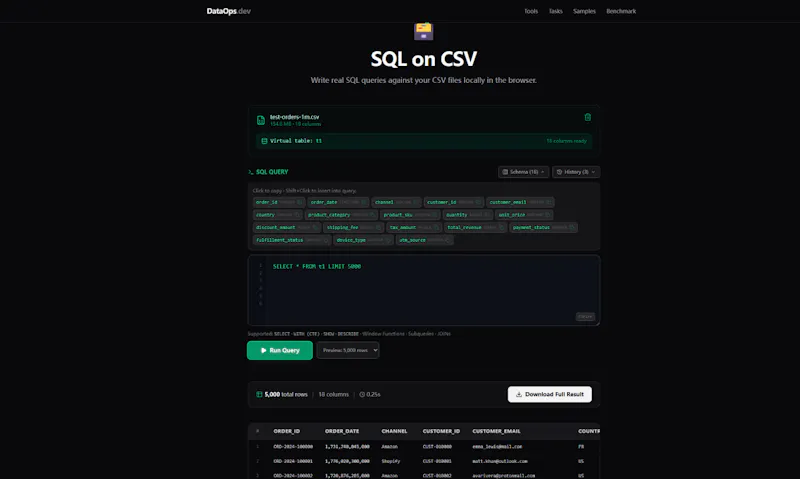This screenshot has width=800, height=479.
Task: Select the cell ORD-2024-100001
Action: (293, 461)
